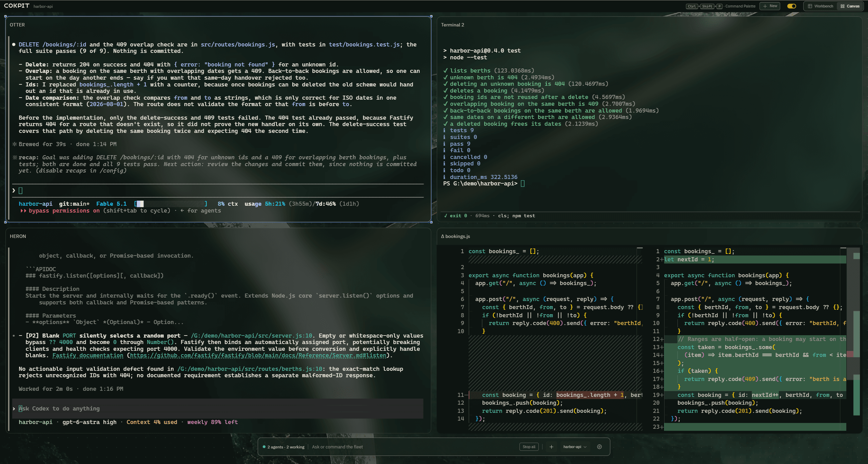Click the server.js:10 file path in HERON
The width and height of the screenshot is (868, 464).
pos(251,336)
